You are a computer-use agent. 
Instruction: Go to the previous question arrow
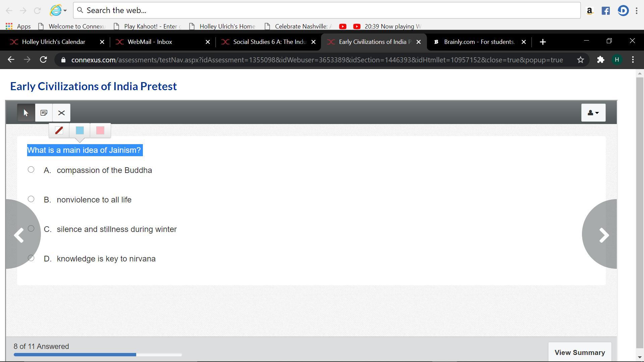tap(19, 235)
